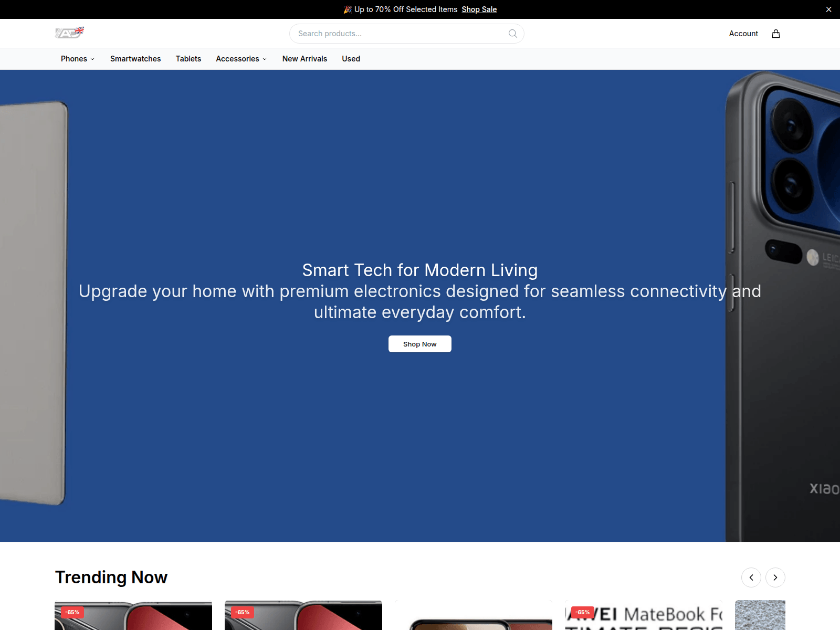
Task: Go to previous Trending Now item
Action: pos(751,577)
